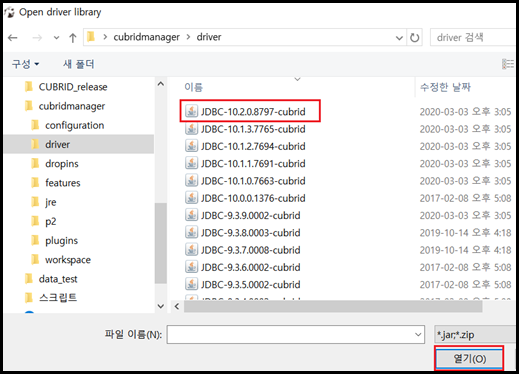This screenshot has width=521, height=375.
Task: Click jar icon of JDBC-10.0.0.1376-cubrid
Action: [x=191, y=198]
